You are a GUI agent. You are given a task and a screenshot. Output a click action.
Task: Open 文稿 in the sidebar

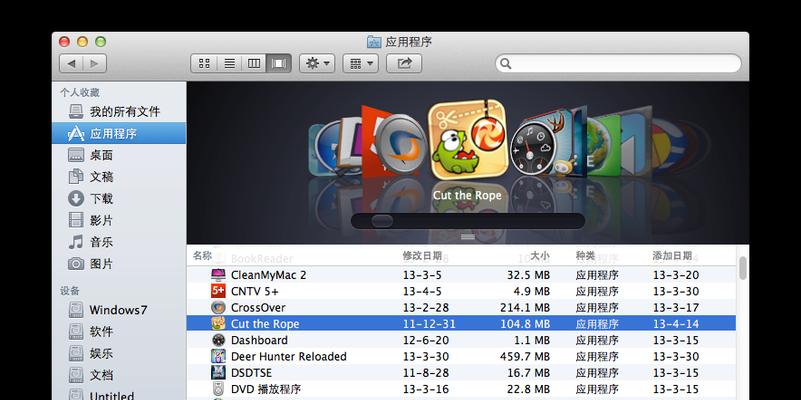tap(119, 177)
